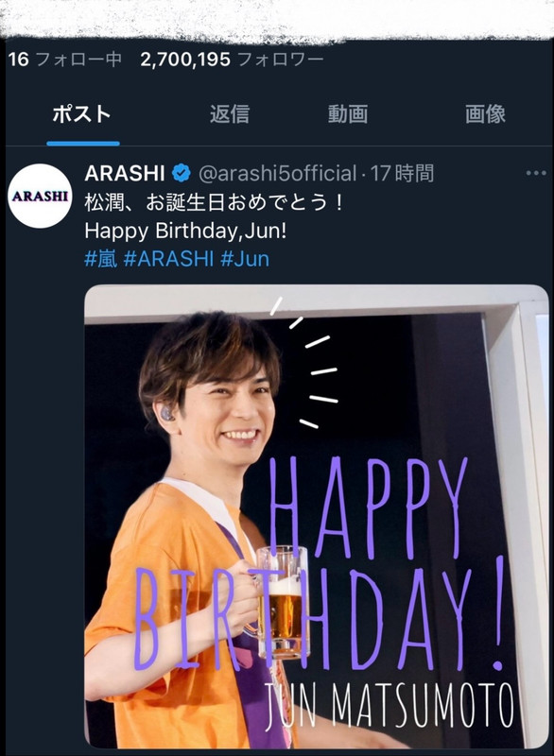
Task: Switch to the 返信 tab
Action: tap(230, 114)
